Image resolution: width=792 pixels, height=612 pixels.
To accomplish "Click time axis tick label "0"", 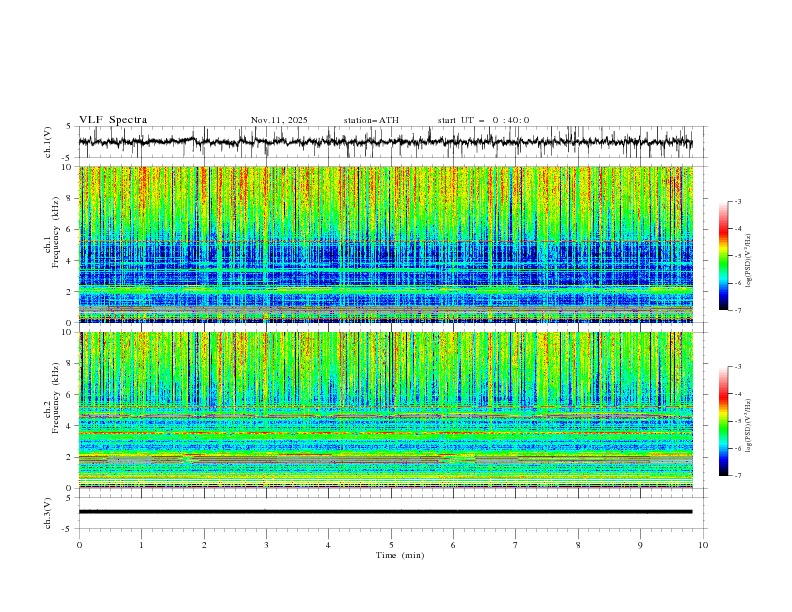I will [79, 545].
